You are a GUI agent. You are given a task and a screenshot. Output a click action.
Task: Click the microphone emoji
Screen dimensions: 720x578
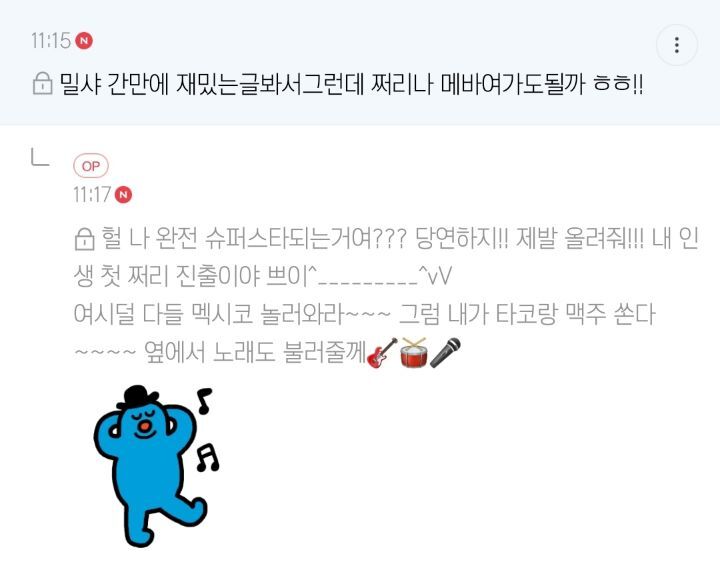pos(445,353)
